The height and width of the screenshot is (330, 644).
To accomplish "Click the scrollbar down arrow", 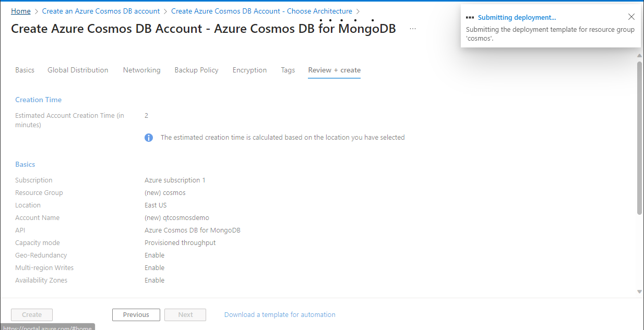I will pyautogui.click(x=639, y=291).
